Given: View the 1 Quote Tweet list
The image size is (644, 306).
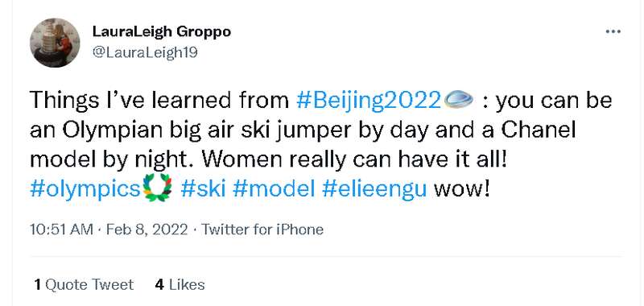Looking at the screenshot, I should (x=84, y=284).
